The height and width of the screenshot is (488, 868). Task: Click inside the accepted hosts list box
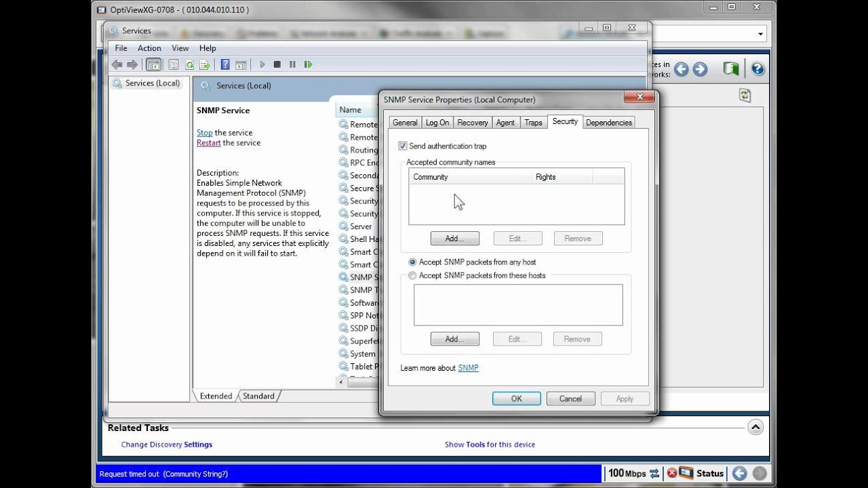click(518, 305)
